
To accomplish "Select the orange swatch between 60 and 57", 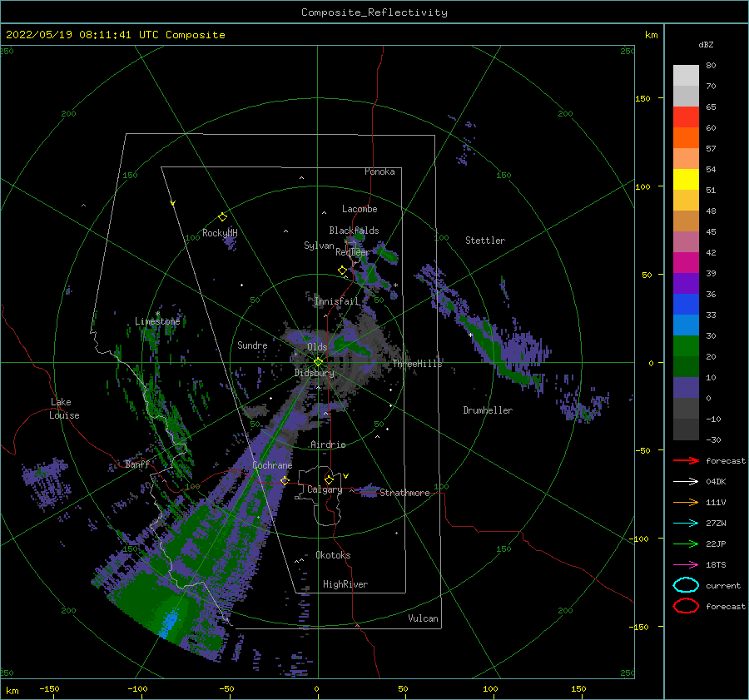I will [686, 138].
